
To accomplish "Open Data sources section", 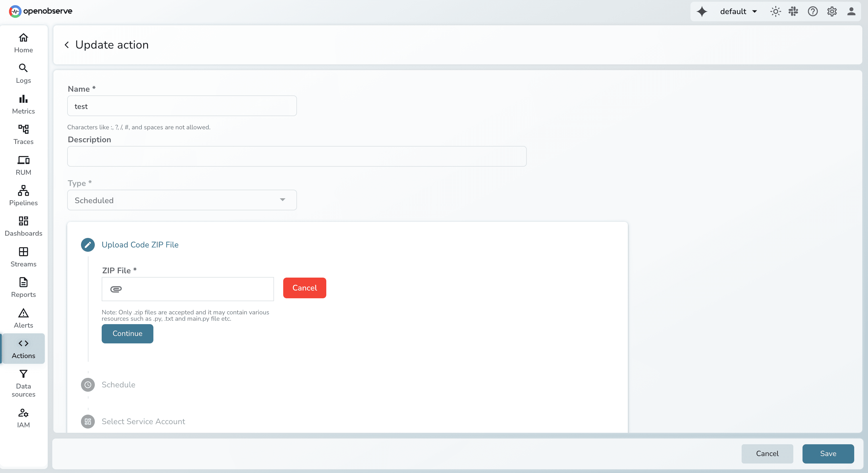I will [x=23, y=384].
